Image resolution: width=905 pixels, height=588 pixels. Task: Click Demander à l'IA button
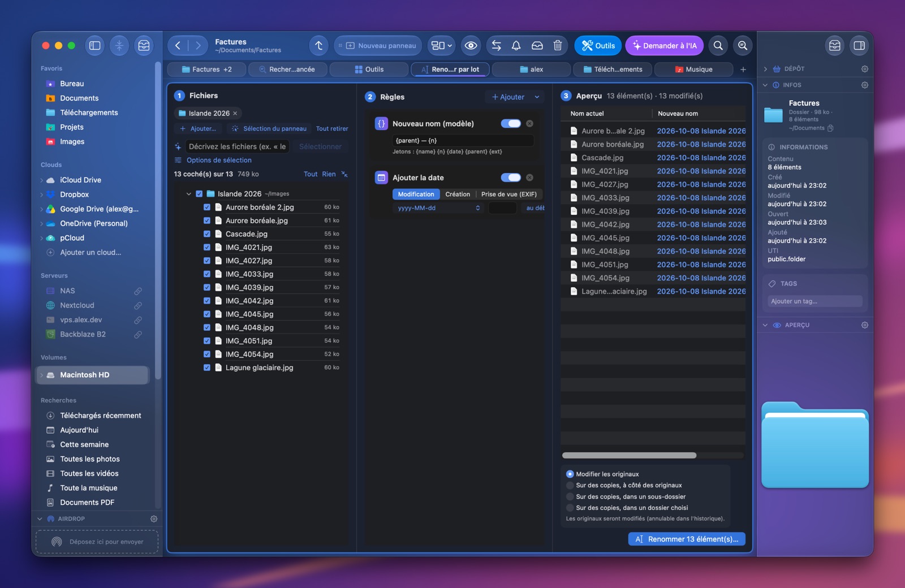665,46
